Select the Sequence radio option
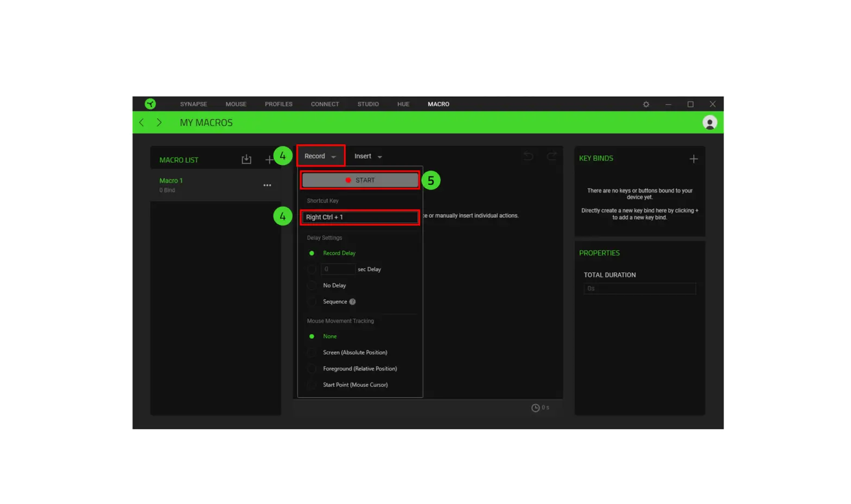Viewport: 851px width, 504px height. [x=312, y=302]
